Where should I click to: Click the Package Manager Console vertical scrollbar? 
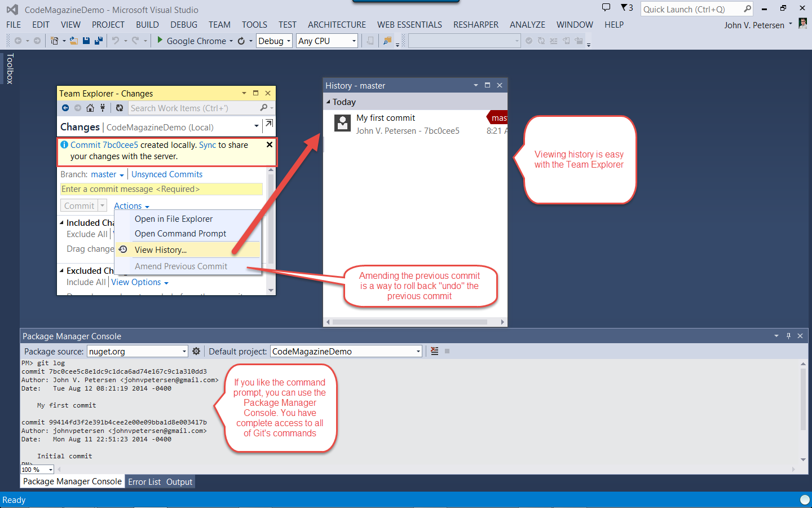tap(803, 411)
